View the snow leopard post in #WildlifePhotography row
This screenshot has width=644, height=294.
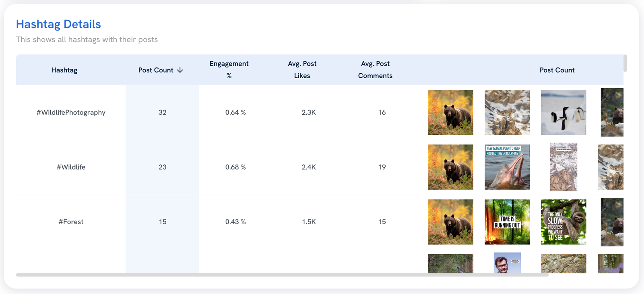coord(507,112)
